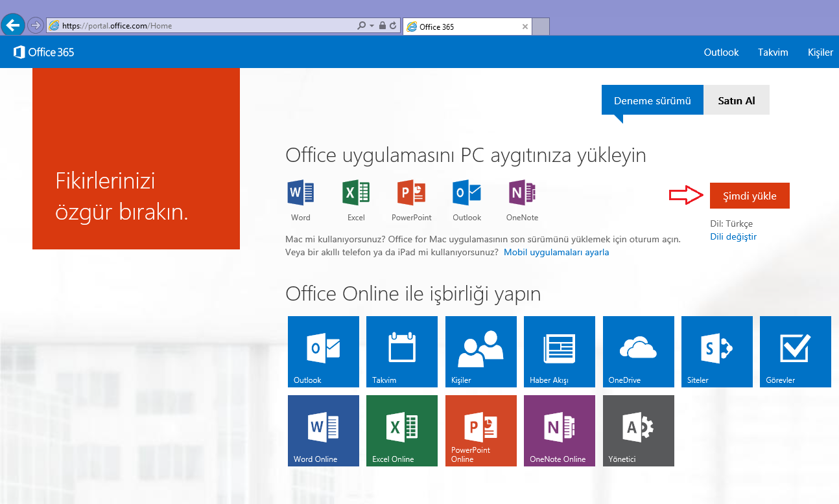Click the OneNote application icon
The height and width of the screenshot is (504, 839).
(x=522, y=192)
